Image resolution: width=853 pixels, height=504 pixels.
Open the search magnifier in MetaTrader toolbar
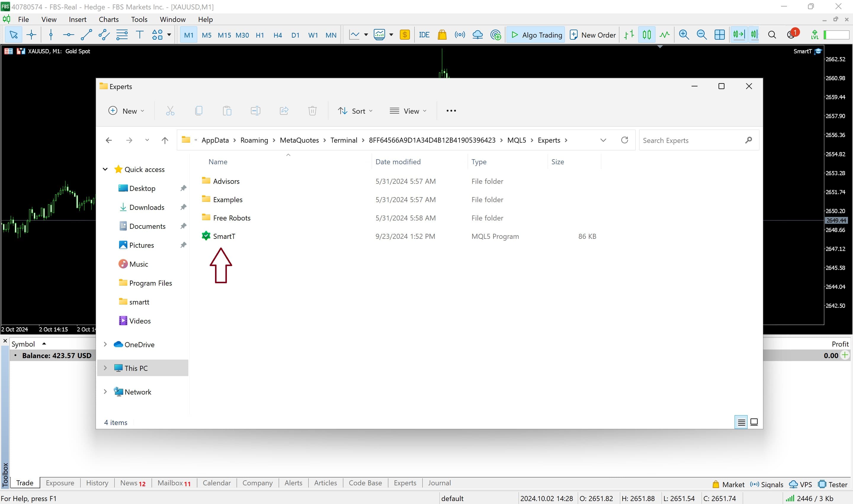[x=772, y=35]
